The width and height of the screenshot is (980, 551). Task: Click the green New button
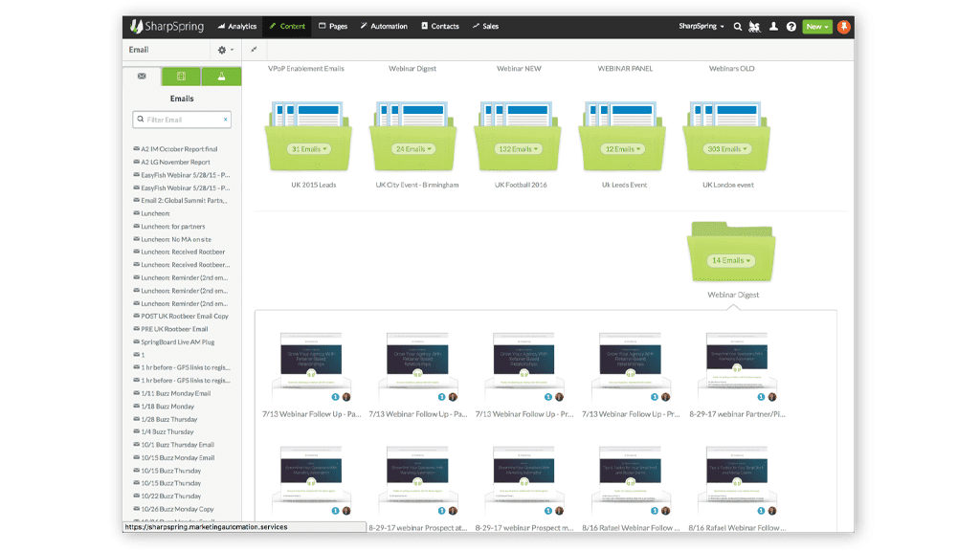pyautogui.click(x=817, y=27)
